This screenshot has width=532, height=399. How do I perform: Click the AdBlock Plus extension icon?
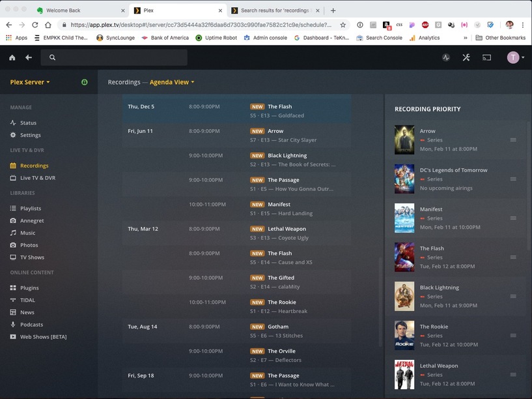click(x=425, y=25)
